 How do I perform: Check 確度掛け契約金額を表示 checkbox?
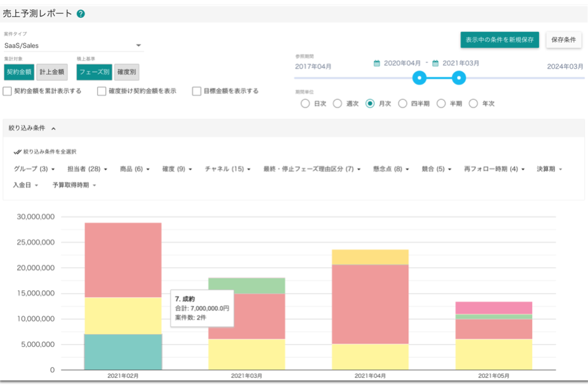click(102, 91)
